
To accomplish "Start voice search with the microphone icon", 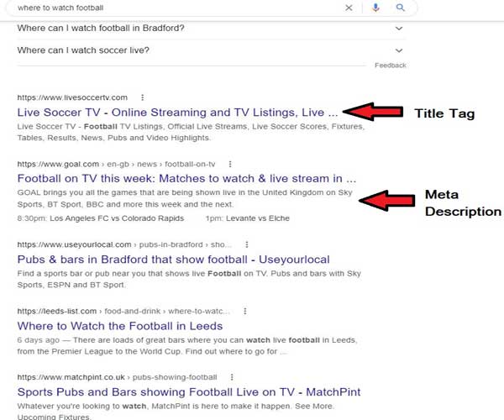I will 375,8.
